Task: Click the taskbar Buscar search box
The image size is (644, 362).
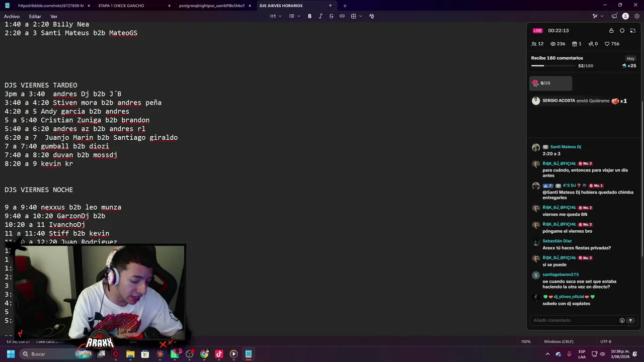Action: (56, 354)
